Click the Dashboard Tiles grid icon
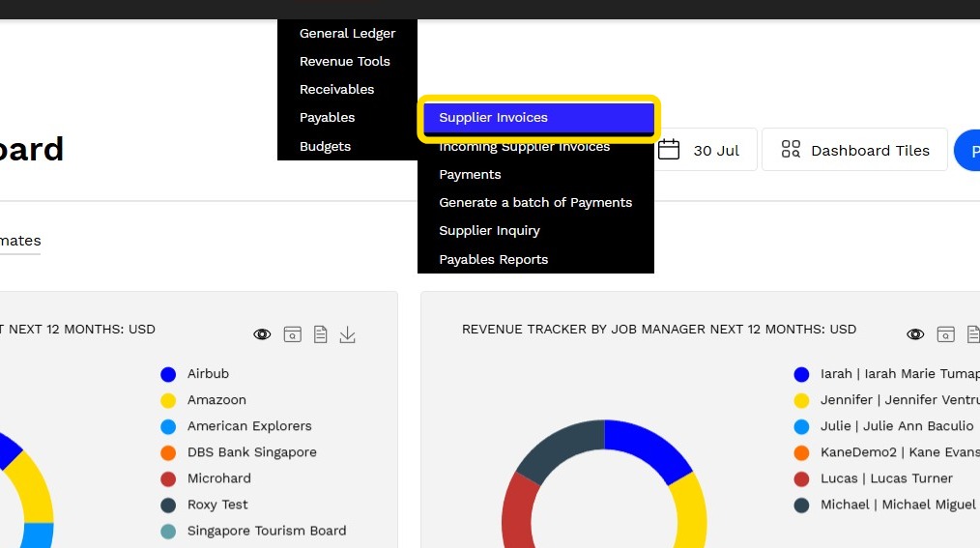Screen dimensions: 980x548 (x=791, y=149)
